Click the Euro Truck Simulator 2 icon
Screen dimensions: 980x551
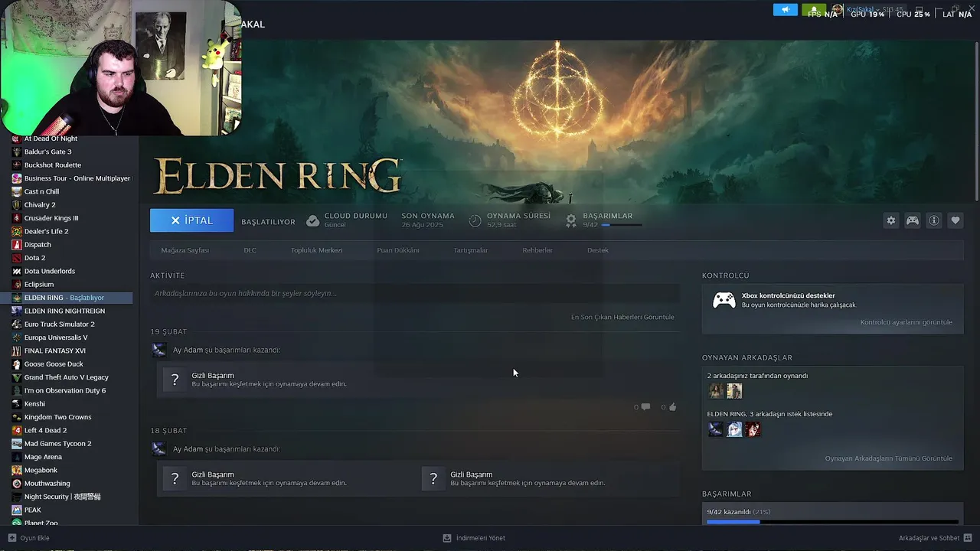pos(17,324)
